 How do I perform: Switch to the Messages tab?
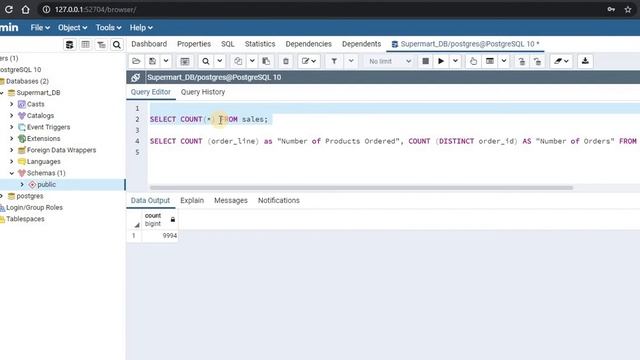point(231,200)
